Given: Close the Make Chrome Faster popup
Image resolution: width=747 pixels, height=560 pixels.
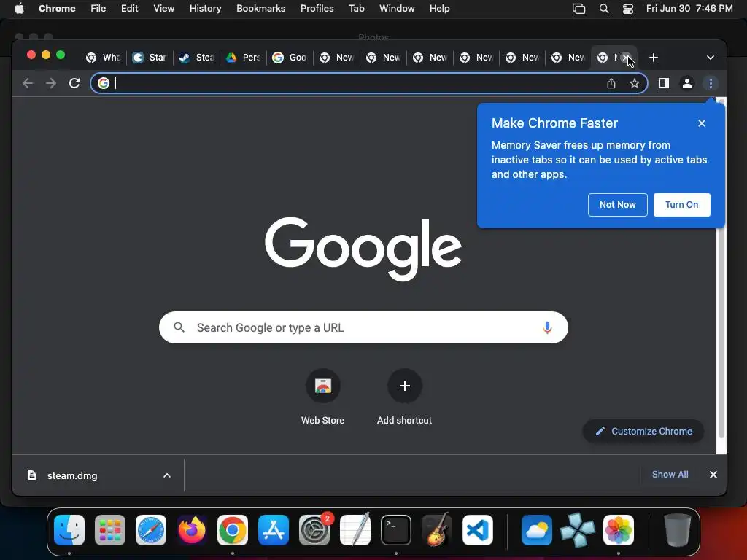Looking at the screenshot, I should tap(701, 123).
